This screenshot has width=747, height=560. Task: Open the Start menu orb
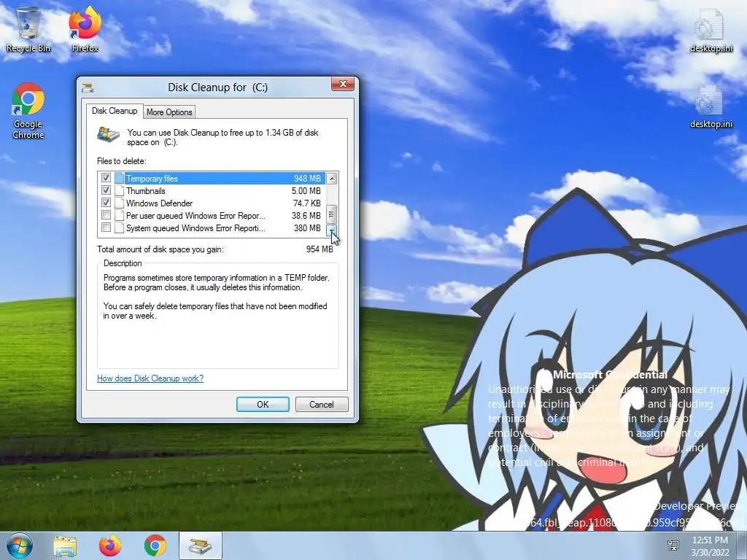click(20, 545)
